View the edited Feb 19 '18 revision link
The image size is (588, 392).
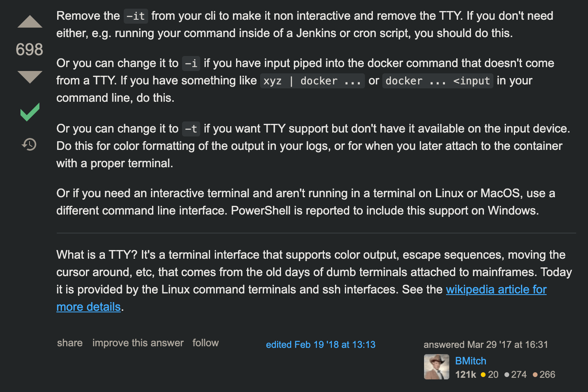[x=320, y=345]
